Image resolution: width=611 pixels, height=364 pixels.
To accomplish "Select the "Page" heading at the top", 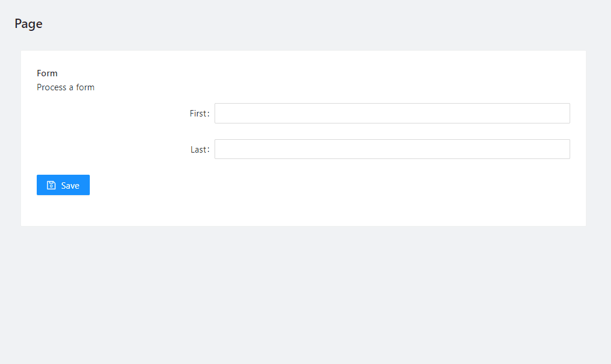I will click(x=29, y=24).
